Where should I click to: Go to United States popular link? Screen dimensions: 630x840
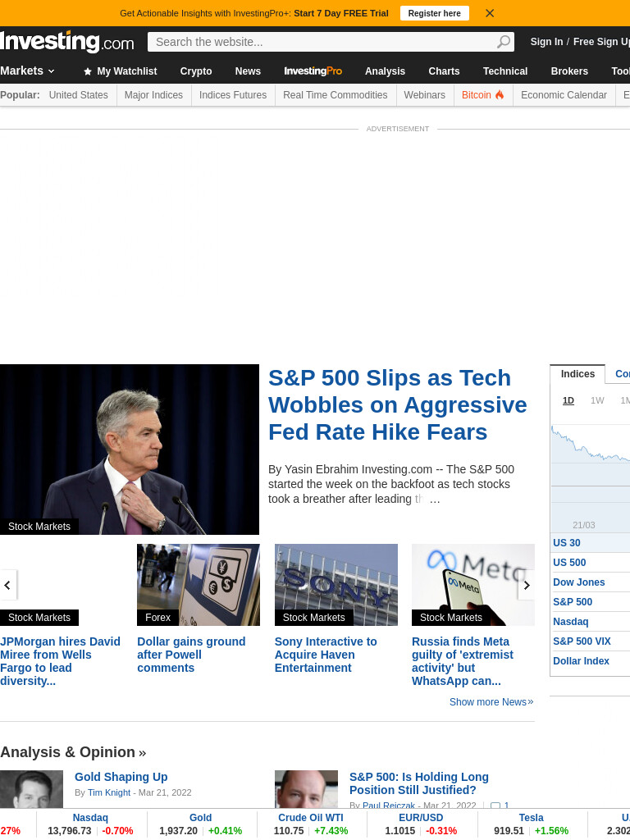click(x=78, y=95)
